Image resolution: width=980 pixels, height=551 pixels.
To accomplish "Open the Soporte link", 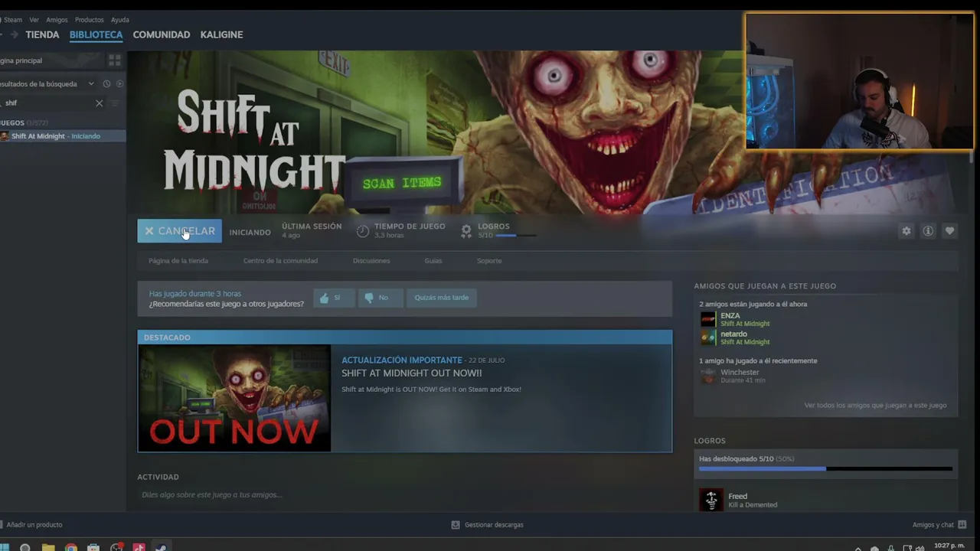I will coord(489,261).
